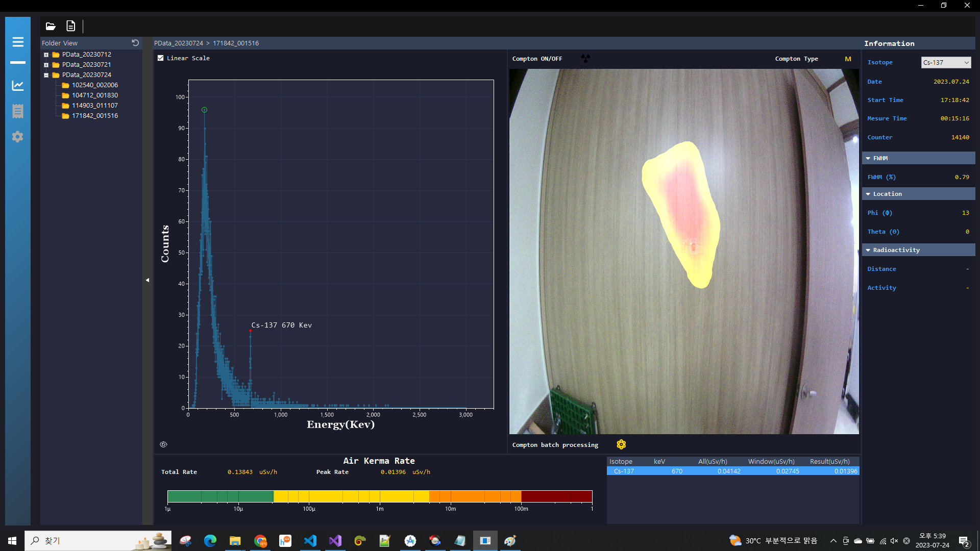Click the Compton batch processing gear
The image size is (980, 551).
tap(621, 444)
